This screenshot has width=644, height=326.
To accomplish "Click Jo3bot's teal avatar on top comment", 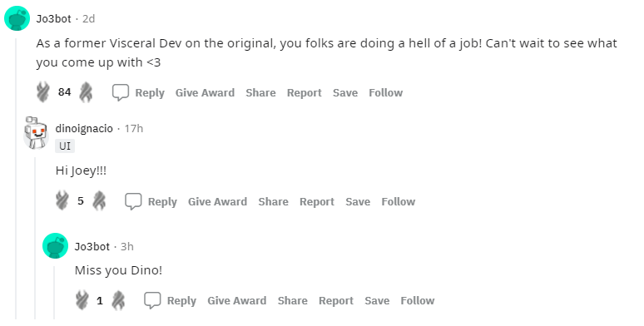I will [17, 18].
